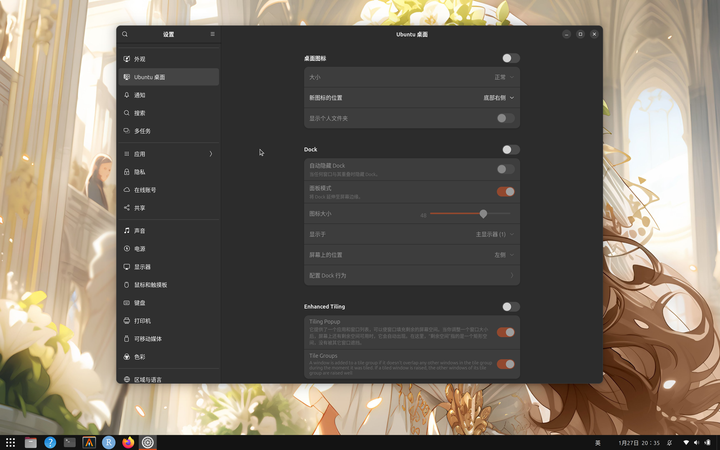Click the Tiling Popup description text

399,336
